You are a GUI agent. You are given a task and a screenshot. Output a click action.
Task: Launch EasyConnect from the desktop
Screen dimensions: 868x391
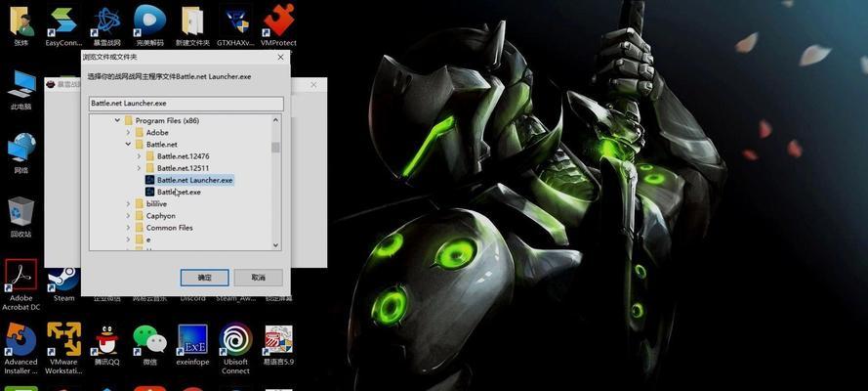tap(63, 25)
